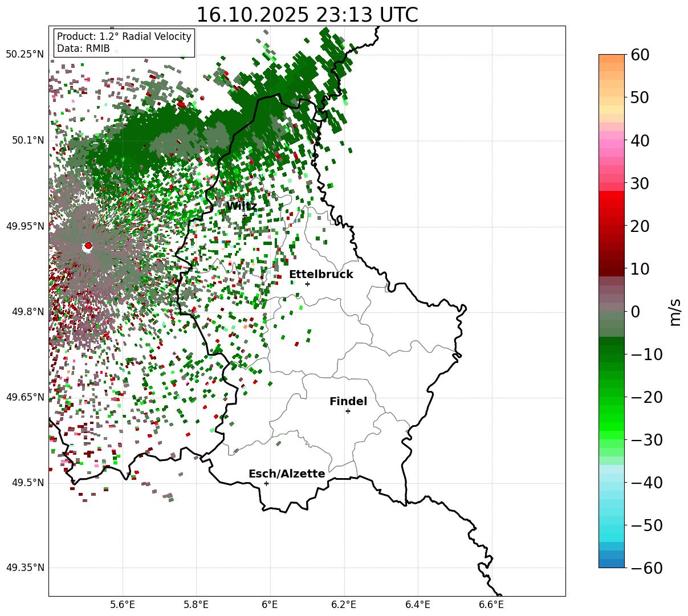Click the 'Esch/Alzette' city label
688x616 pixels.
[x=287, y=474]
